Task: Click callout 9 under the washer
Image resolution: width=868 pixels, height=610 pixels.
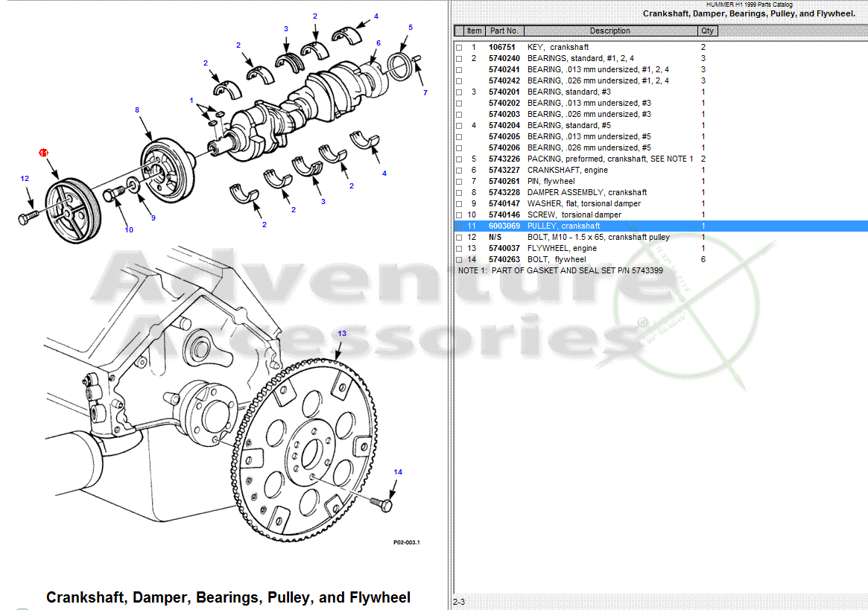Action: 153,217
